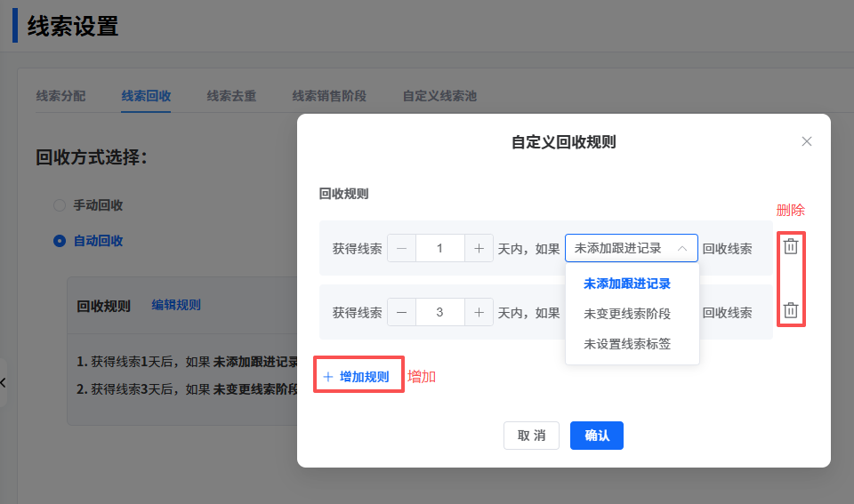
Task: Open the 线索去重 tab
Action: 231,96
